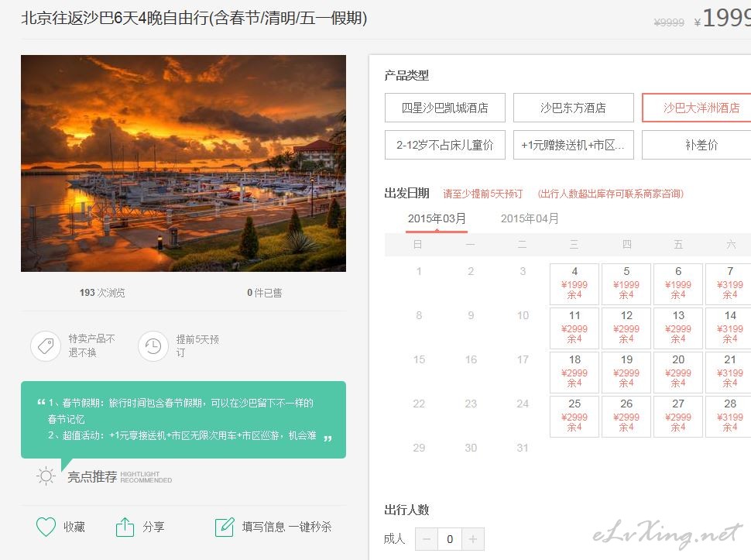Click the trip title 北京往返沙巴6天4晚自由行

coord(194,19)
